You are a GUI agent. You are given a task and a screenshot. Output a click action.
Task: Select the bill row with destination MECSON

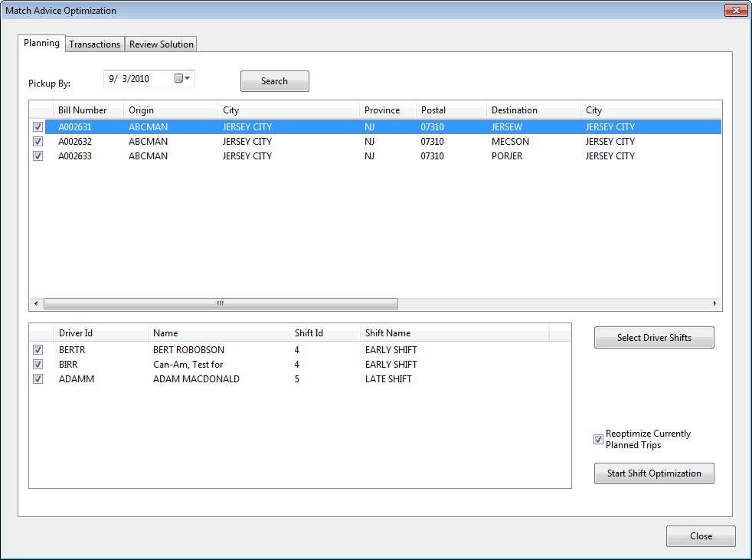coord(510,142)
